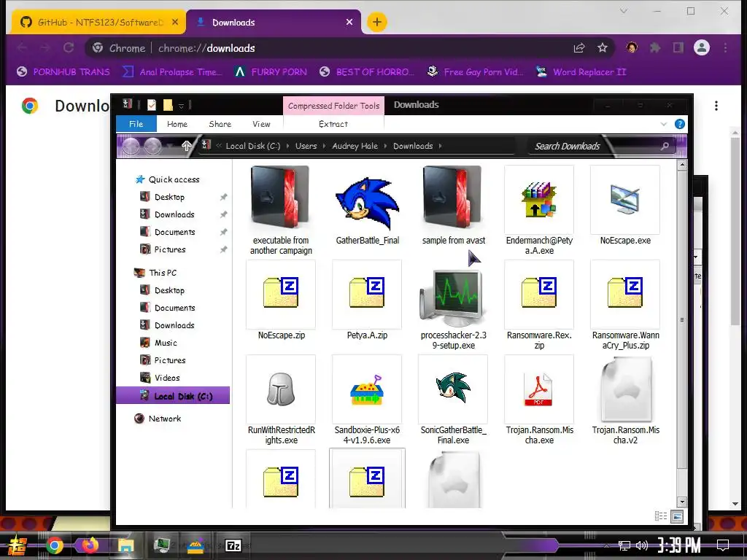Click the search magnifier in Search Downloads
The image size is (747, 560).
click(665, 146)
